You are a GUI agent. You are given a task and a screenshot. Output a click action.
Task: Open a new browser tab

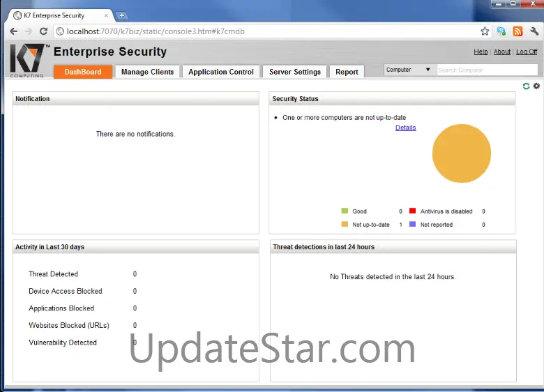[122, 15]
